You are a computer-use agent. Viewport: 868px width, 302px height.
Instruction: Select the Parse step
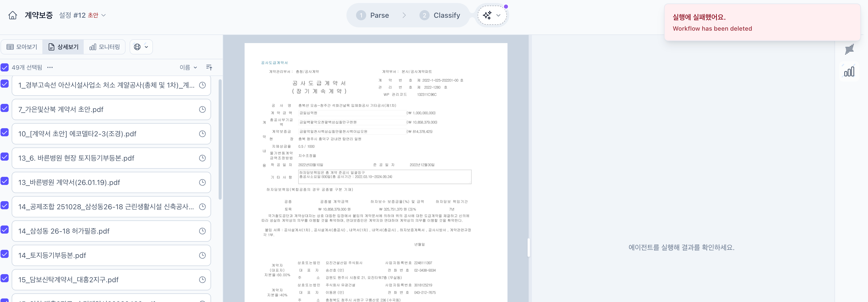click(373, 15)
